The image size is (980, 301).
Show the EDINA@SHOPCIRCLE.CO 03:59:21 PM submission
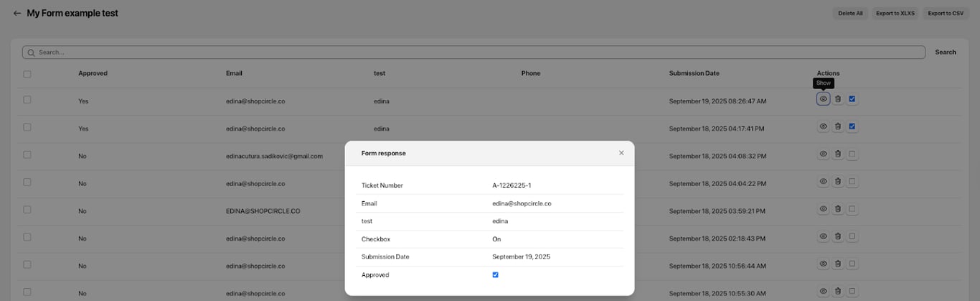coord(824,209)
